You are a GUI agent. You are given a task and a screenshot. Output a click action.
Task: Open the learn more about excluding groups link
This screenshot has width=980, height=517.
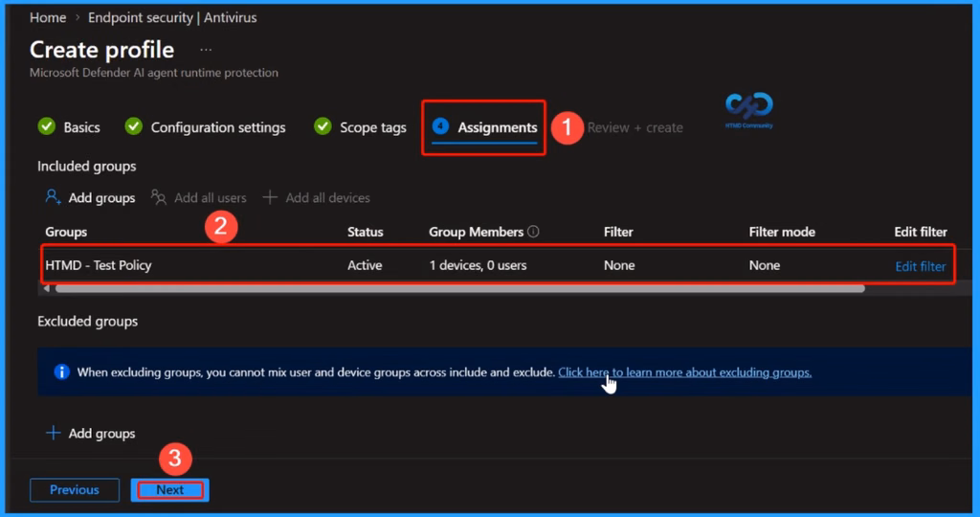pyautogui.click(x=684, y=372)
